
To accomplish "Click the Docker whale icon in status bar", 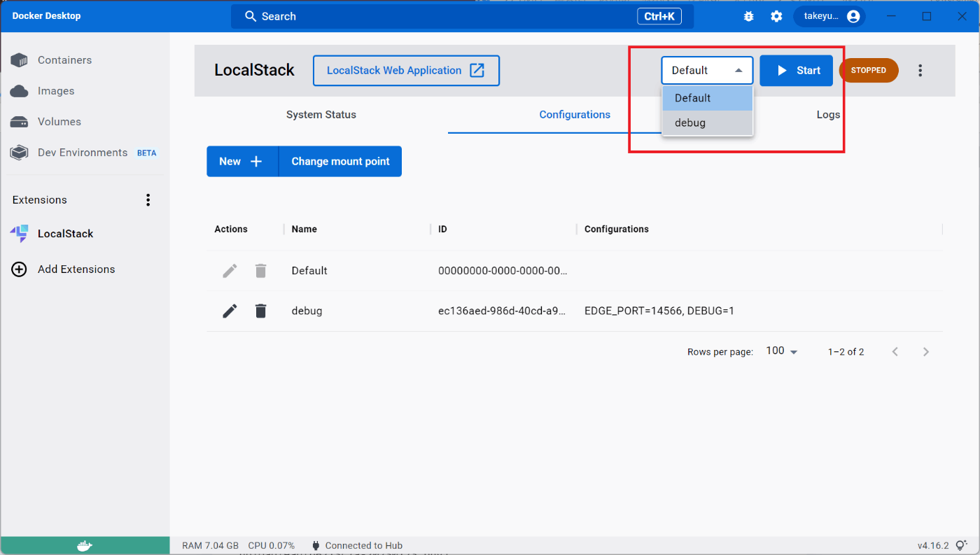I will pos(85,546).
